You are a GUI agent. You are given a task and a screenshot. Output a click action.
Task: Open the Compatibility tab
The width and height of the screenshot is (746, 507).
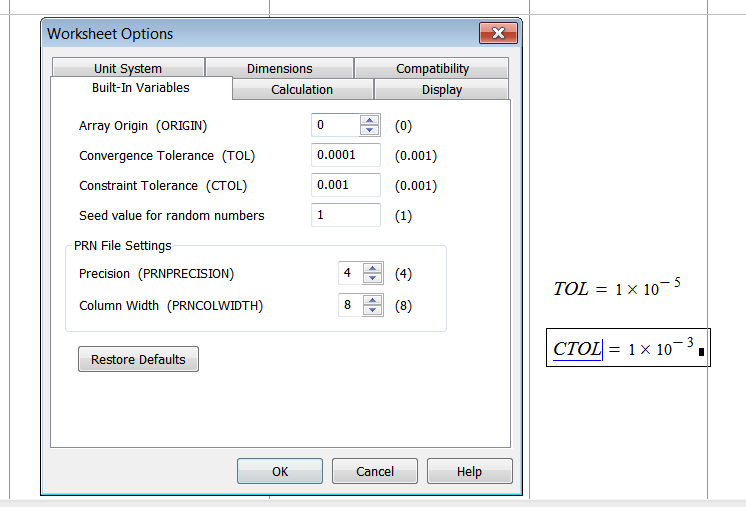pos(432,68)
